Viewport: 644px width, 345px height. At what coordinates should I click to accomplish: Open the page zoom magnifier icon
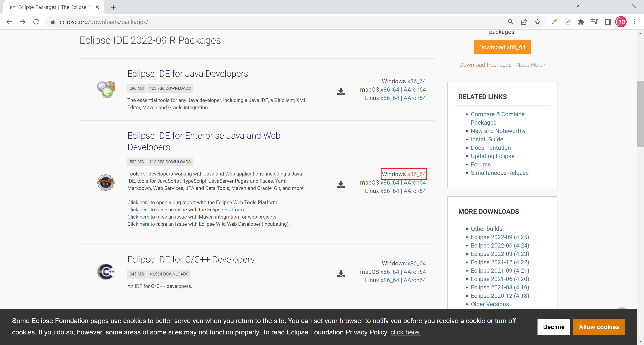pyautogui.click(x=510, y=22)
